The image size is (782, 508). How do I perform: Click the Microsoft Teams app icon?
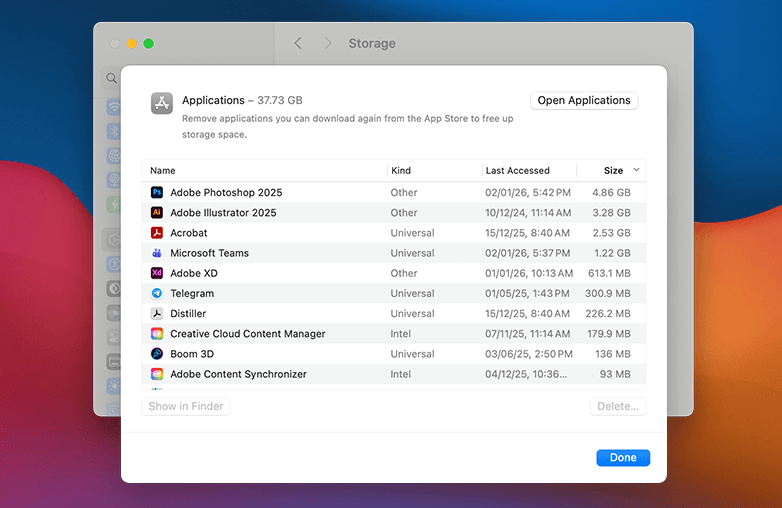coord(157,253)
